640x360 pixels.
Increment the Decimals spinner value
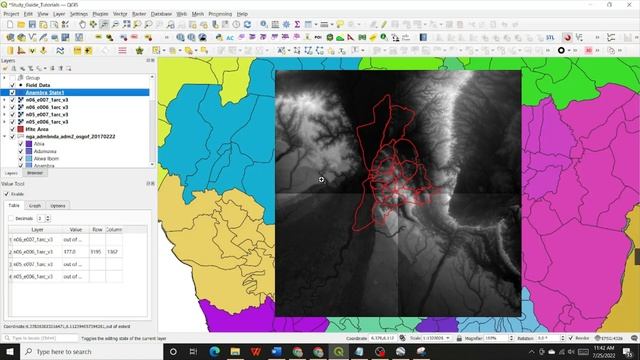(x=48, y=217)
